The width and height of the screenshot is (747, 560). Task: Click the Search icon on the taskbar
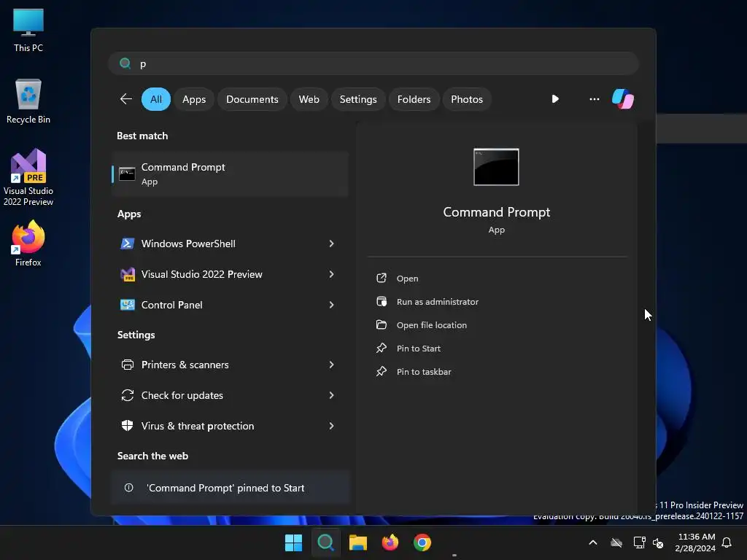(x=326, y=542)
